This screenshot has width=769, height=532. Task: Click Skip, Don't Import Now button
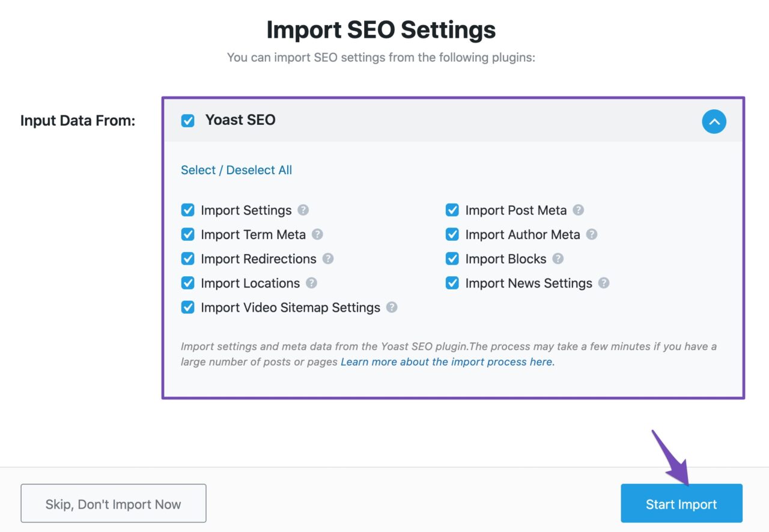pos(114,504)
